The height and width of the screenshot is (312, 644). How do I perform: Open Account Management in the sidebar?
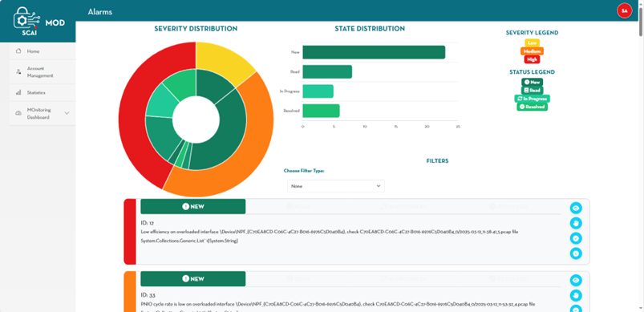click(43, 72)
